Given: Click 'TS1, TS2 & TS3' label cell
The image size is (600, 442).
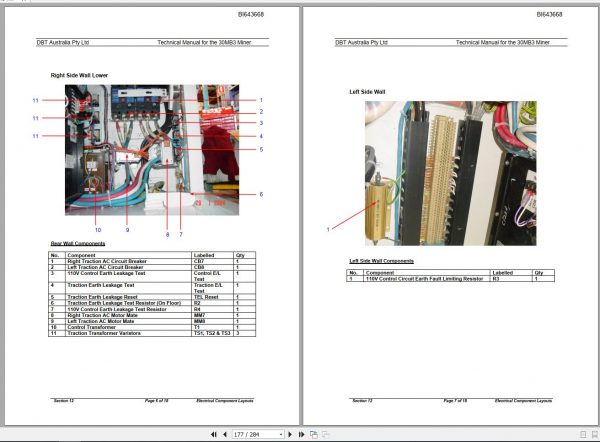Looking at the screenshot, I should coord(212,334).
